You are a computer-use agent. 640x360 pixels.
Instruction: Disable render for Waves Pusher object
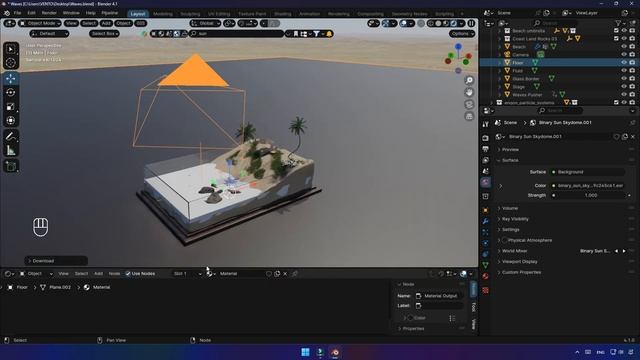tap(632, 94)
